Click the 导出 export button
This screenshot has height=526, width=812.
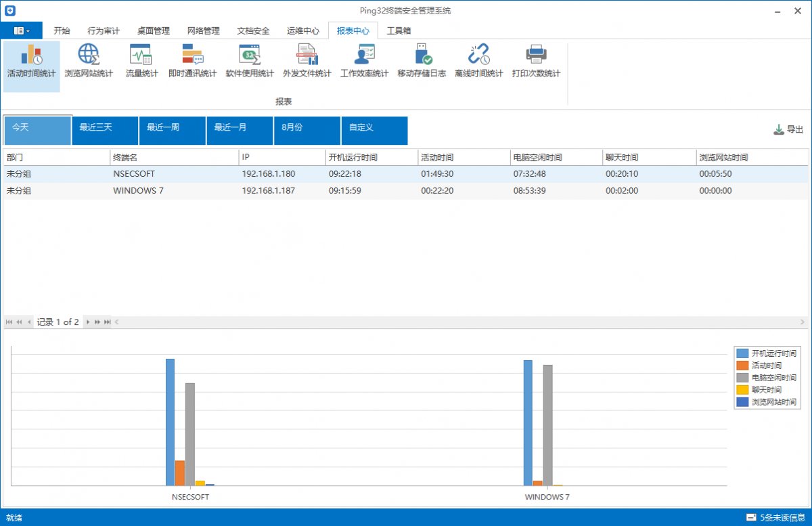point(789,130)
